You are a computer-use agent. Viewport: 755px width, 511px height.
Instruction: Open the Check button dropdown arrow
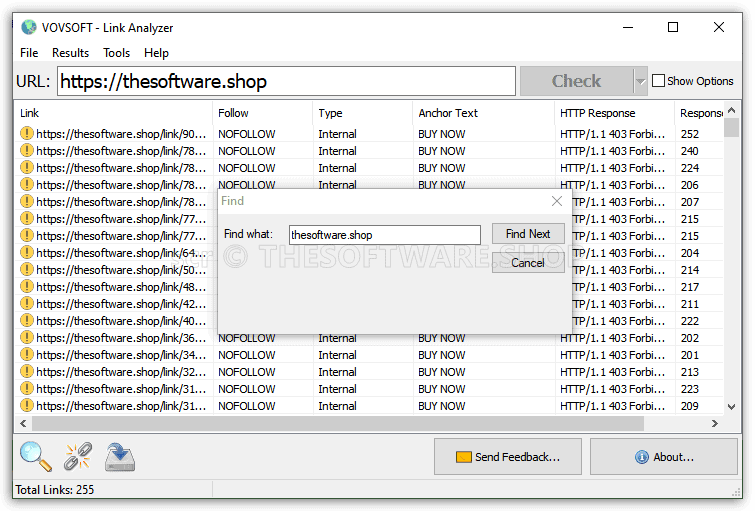[x=640, y=81]
